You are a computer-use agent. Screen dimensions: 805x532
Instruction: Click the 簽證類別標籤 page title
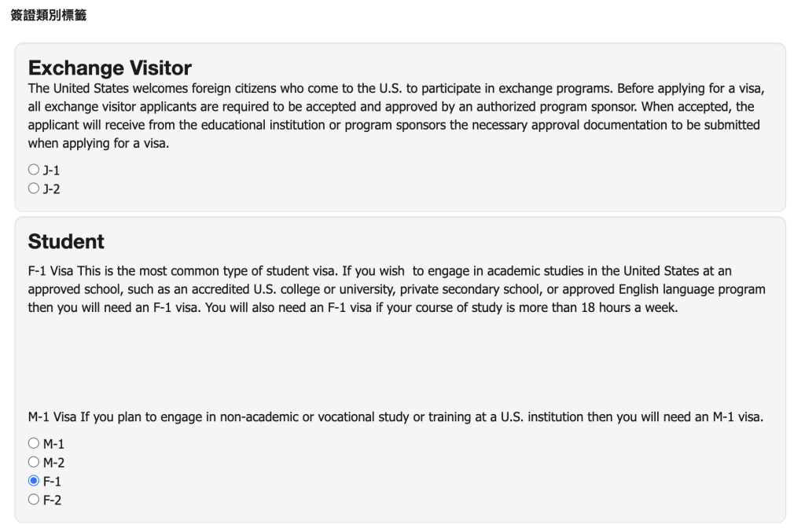point(54,16)
